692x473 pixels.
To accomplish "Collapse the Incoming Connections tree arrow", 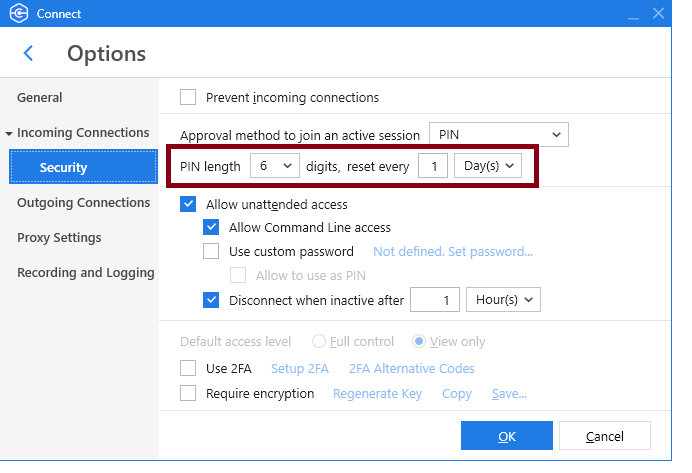I will [9, 133].
